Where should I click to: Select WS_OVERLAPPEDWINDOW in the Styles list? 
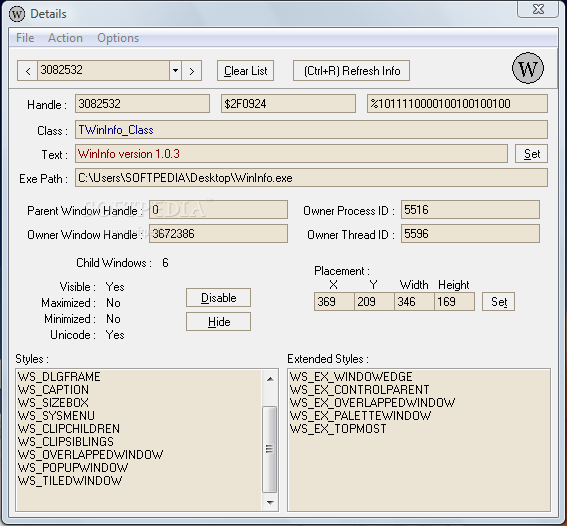[90, 455]
